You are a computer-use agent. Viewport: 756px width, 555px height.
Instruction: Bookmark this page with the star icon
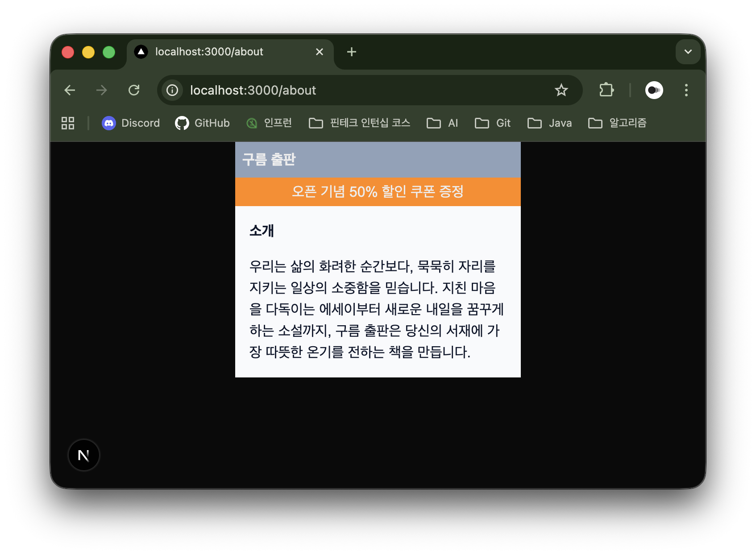561,90
